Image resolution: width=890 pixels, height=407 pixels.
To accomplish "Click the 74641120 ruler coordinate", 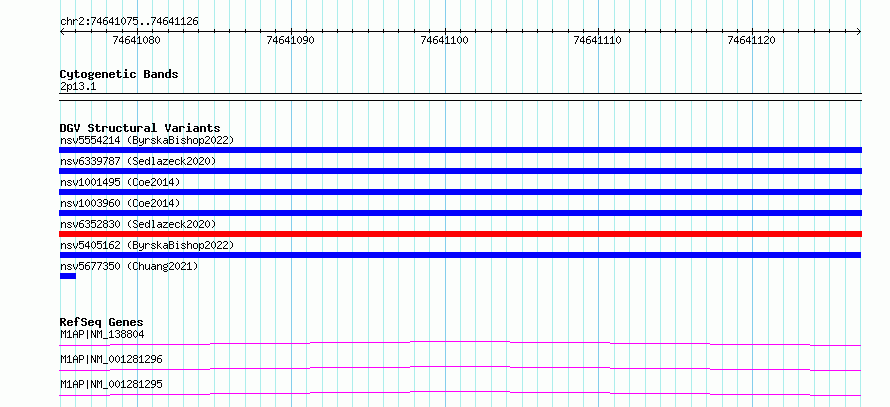I will pyautogui.click(x=752, y=40).
